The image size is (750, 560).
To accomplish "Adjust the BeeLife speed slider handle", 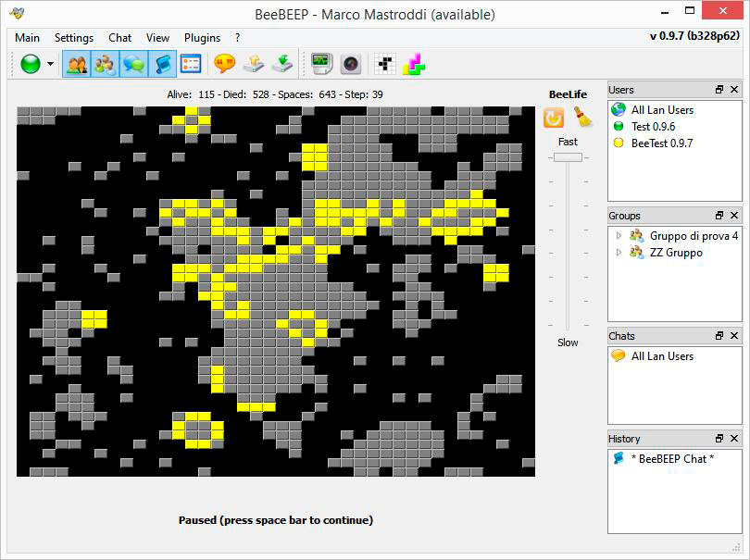I will click(x=568, y=157).
